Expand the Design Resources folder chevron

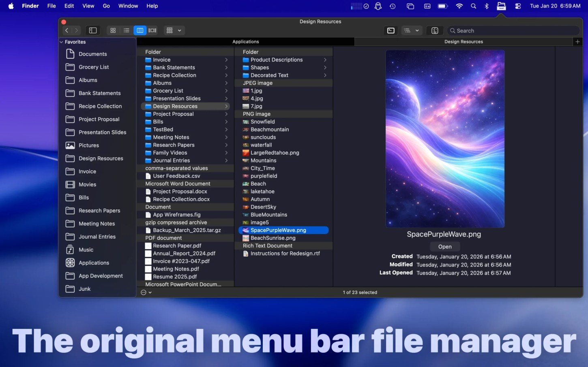pyautogui.click(x=227, y=106)
